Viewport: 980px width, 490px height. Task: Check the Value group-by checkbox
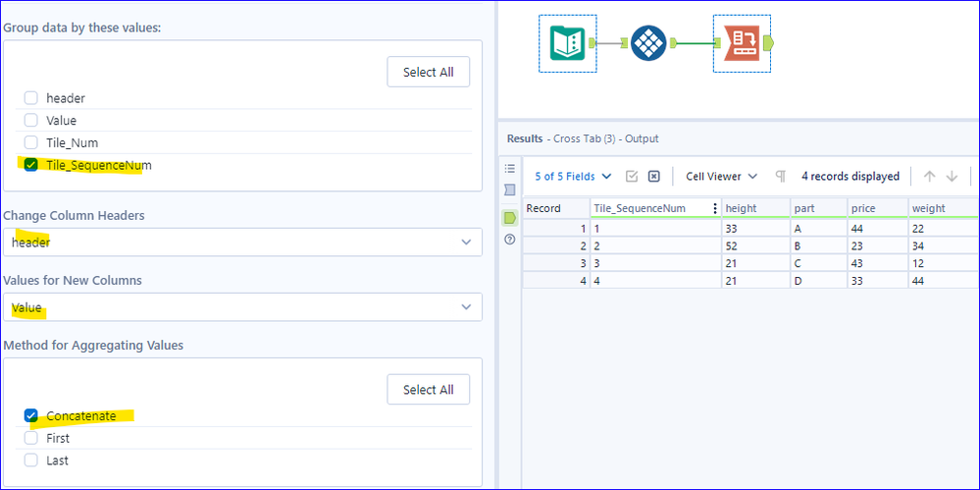(30, 120)
